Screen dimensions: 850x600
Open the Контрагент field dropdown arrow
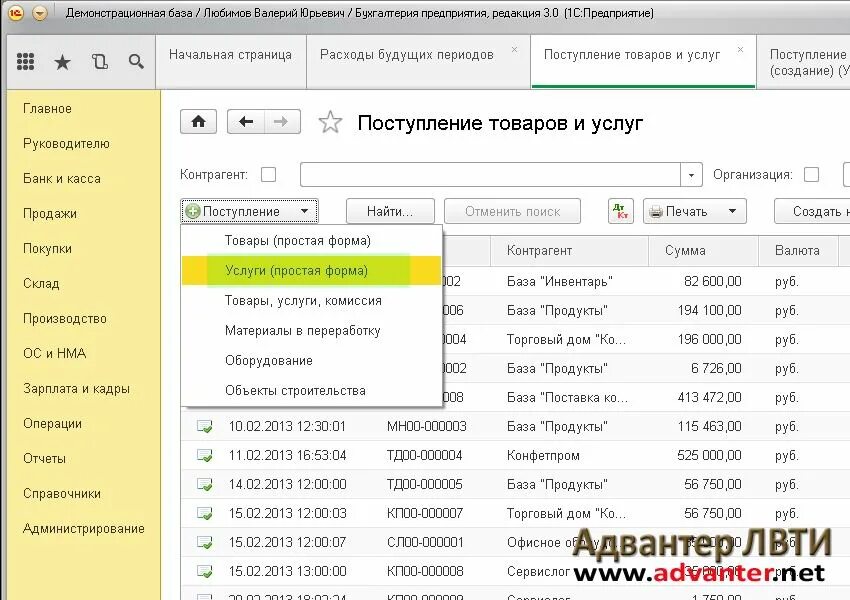pos(691,173)
